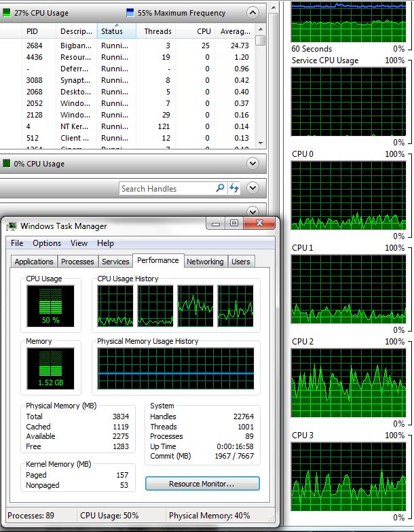
Task: Click status bar Processes: 89 text
Action: [31, 516]
